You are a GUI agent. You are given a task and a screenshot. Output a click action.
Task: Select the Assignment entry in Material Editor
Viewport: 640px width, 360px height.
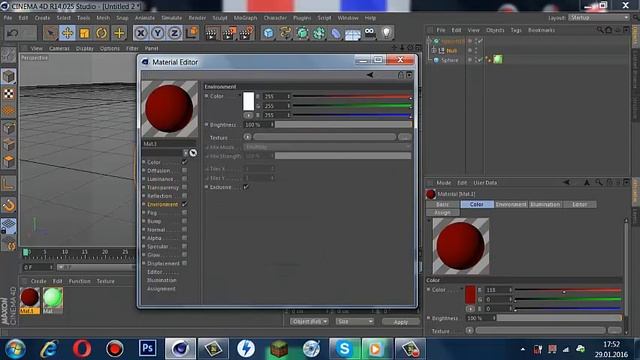pos(161,289)
